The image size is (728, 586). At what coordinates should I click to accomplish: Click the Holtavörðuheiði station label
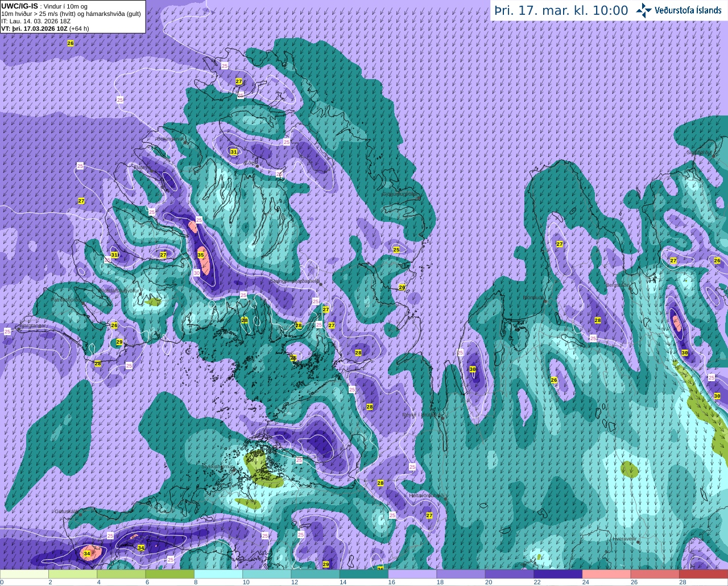[x=427, y=496]
